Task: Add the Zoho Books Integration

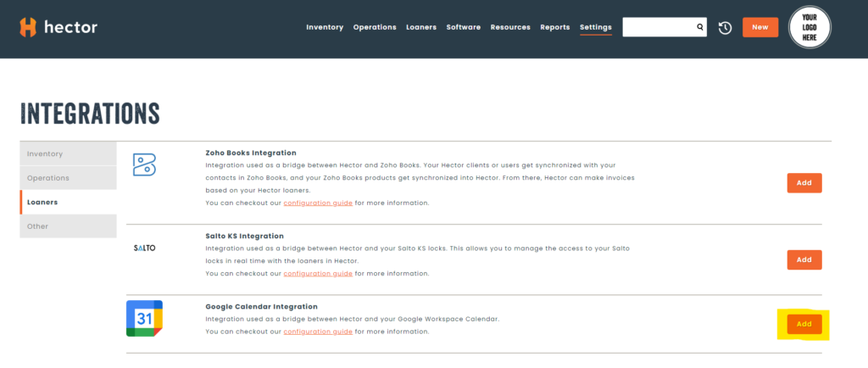Action: [x=804, y=183]
